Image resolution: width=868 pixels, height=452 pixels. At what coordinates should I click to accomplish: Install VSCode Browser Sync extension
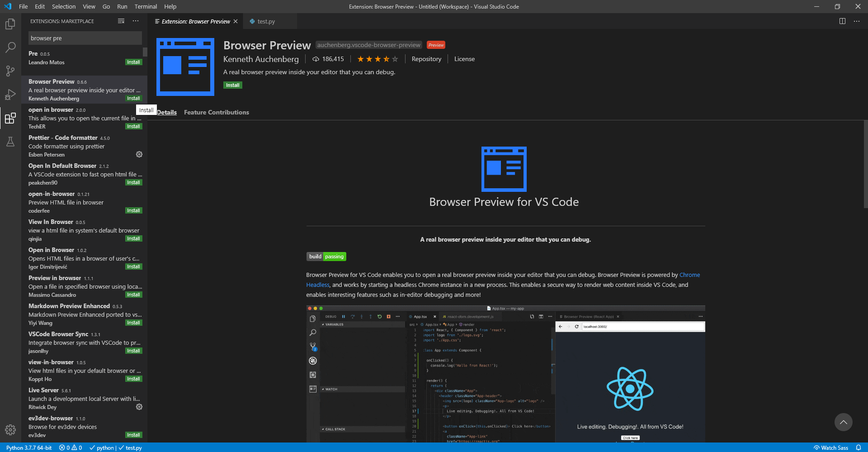tap(133, 351)
